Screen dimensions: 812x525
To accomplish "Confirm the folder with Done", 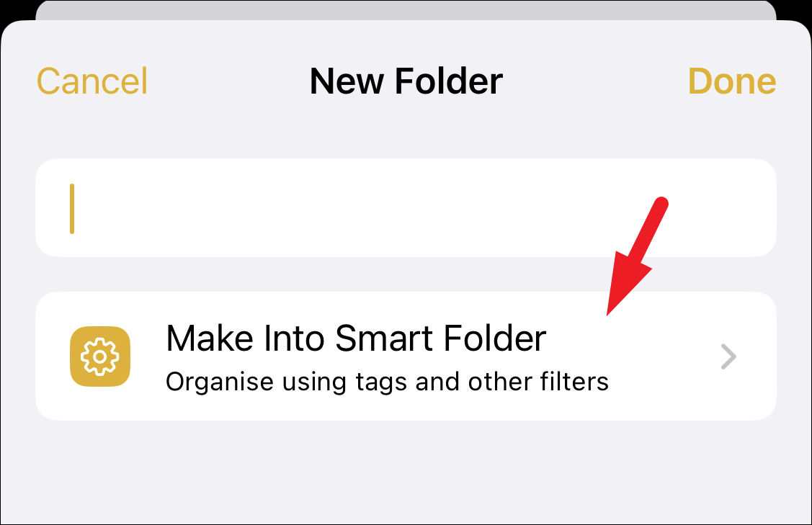I will pyautogui.click(x=732, y=81).
